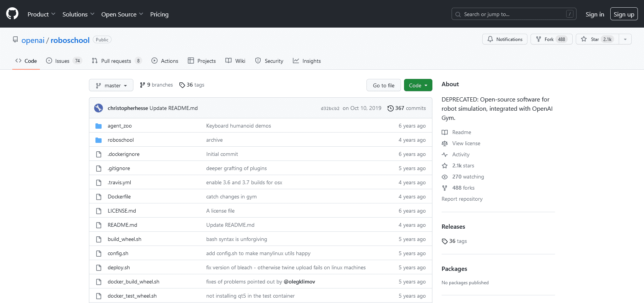The width and height of the screenshot is (644, 303).
Task: Star the roboschool repository
Action: coord(597,39)
